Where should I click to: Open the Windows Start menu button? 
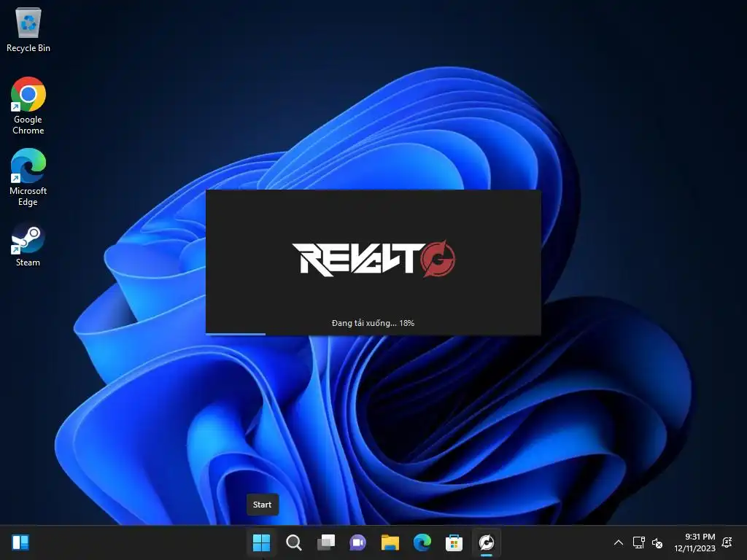(x=262, y=542)
